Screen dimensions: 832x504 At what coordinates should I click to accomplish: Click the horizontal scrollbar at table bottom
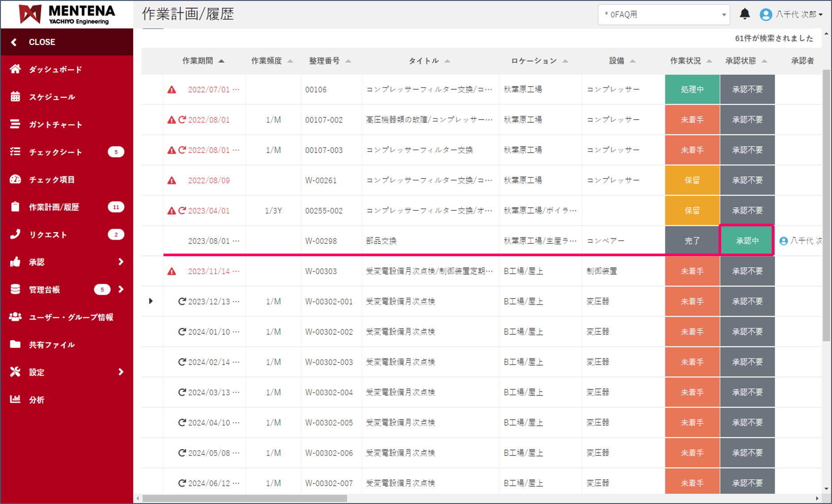pyautogui.click(x=244, y=498)
